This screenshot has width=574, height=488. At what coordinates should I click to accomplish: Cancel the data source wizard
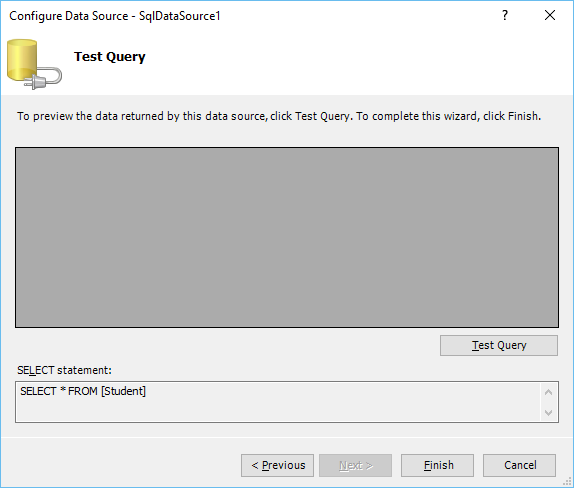[x=519, y=465]
